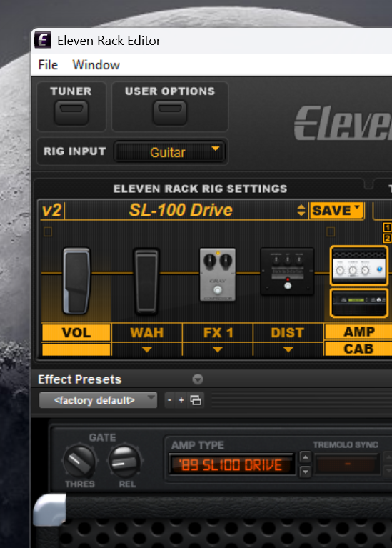Open the RIG INPUT Guitar dropdown
Screen dimensions: 392x548
[169, 152]
